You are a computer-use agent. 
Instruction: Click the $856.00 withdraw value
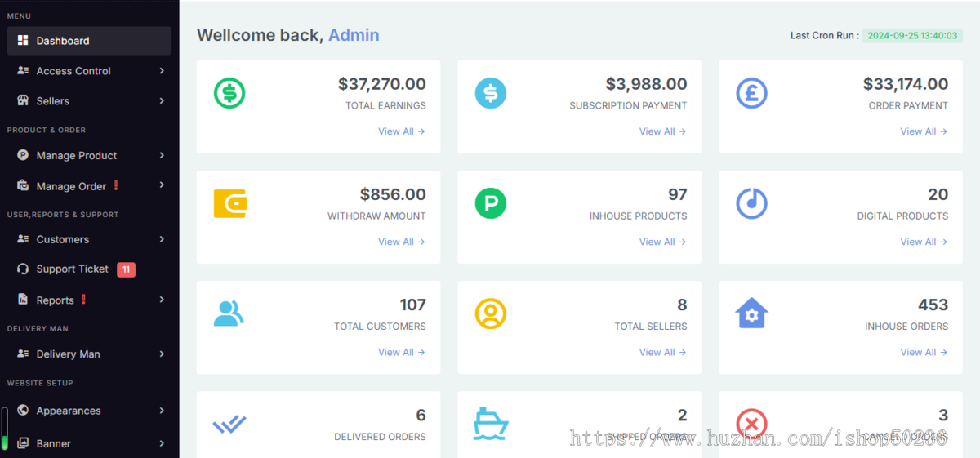393,194
